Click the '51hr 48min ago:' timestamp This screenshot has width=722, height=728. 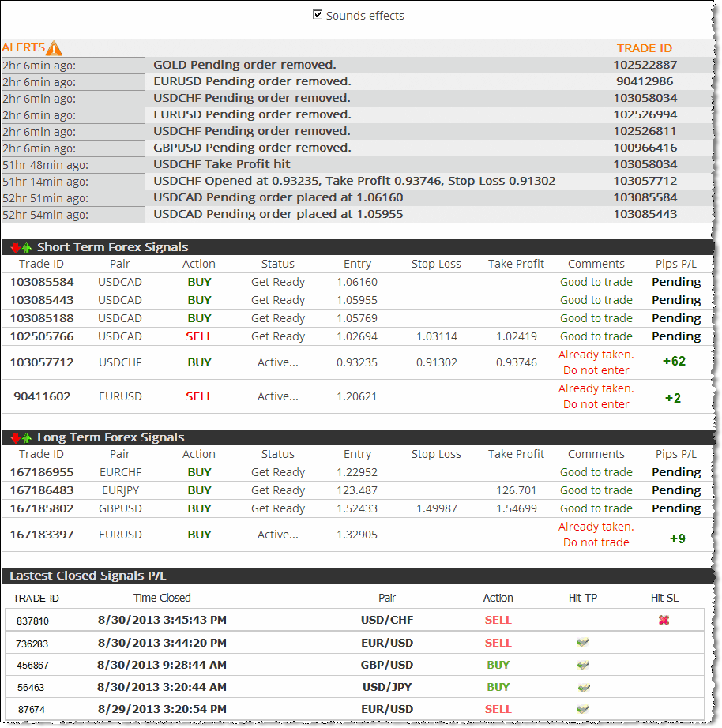tap(46, 165)
